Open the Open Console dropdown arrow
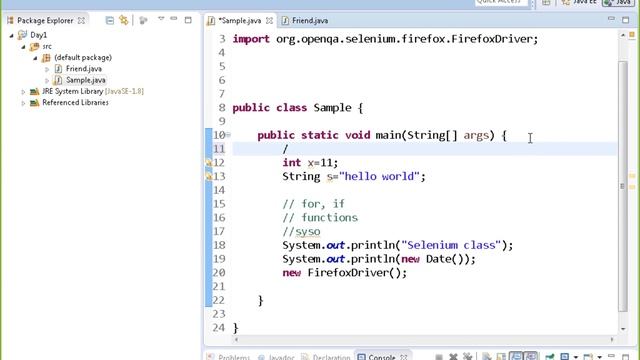The width and height of the screenshot is (640, 360). [600, 357]
